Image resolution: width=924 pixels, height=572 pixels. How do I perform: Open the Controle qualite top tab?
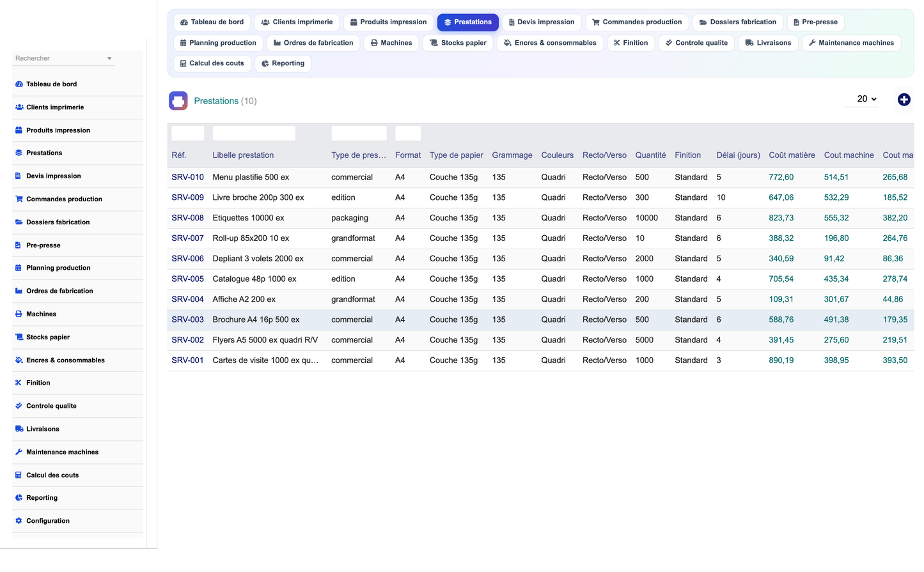pyautogui.click(x=696, y=43)
